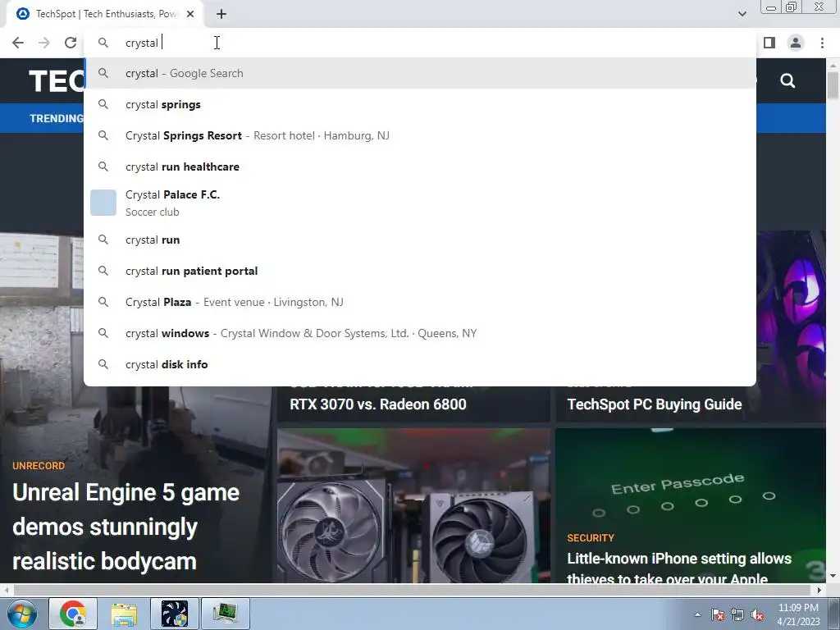Image resolution: width=840 pixels, height=630 pixels.
Task: Choose Crystal Palace F.C. soccer club suggestion
Action: click(x=420, y=203)
